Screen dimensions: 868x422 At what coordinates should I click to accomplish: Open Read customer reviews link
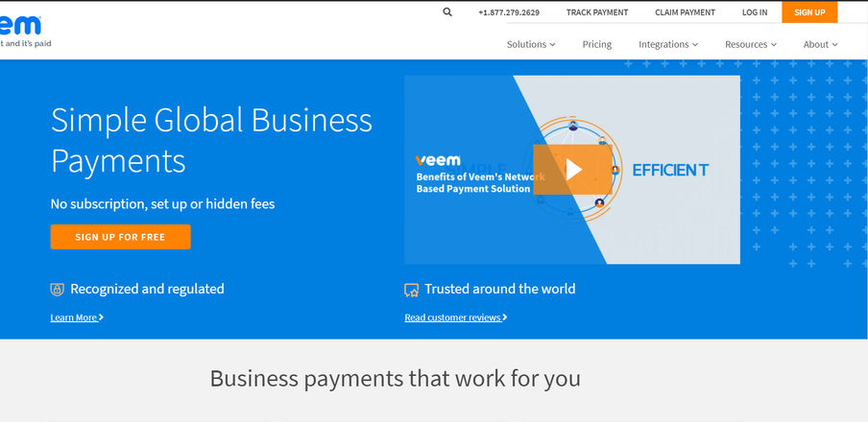pos(455,317)
